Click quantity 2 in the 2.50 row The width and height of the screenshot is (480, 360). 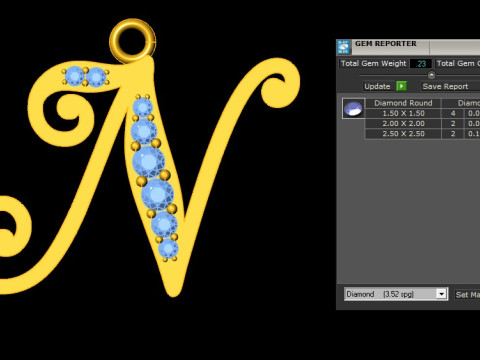(453, 134)
